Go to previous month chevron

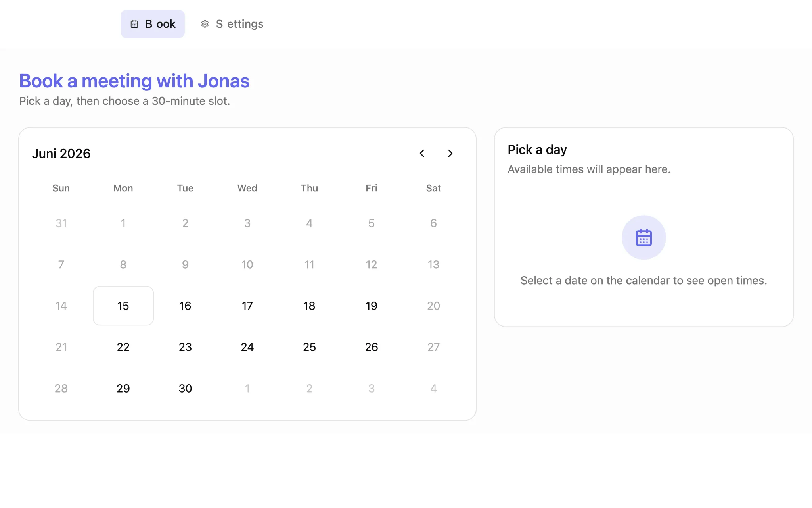point(422,153)
